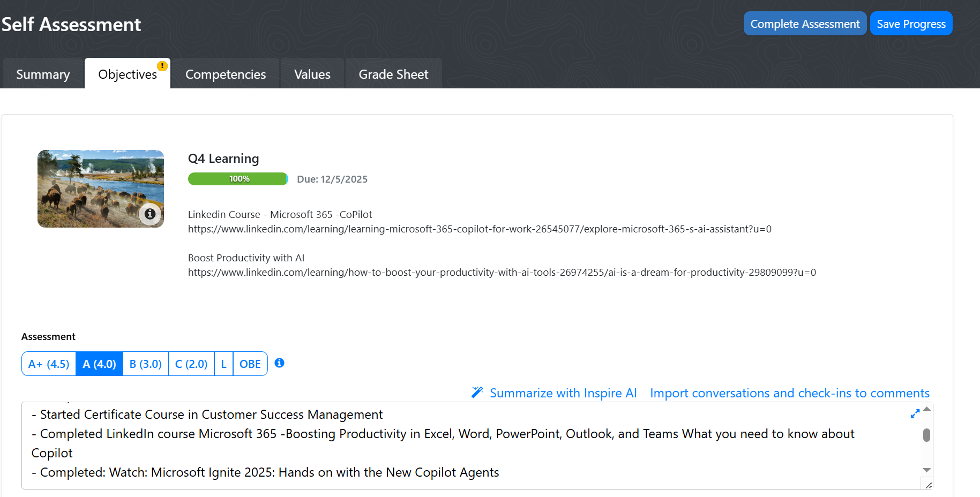
Task: Go to the Grade Sheet tab
Action: point(393,74)
